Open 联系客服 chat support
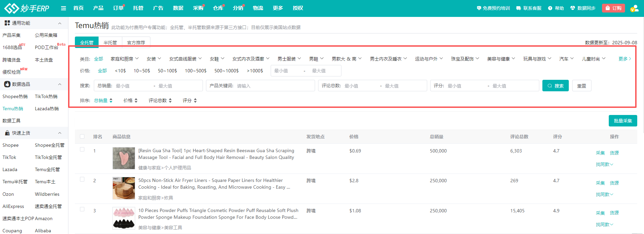This screenshot has height=234, width=644. coord(529,8)
